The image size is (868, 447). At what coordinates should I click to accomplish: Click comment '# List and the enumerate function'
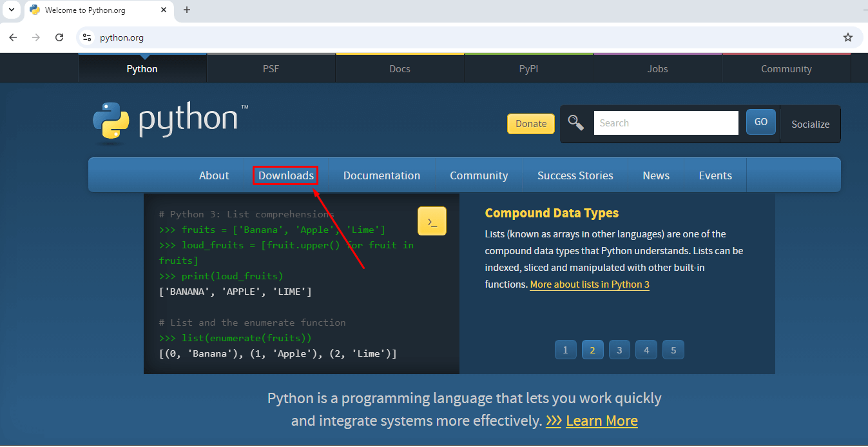coord(253,323)
